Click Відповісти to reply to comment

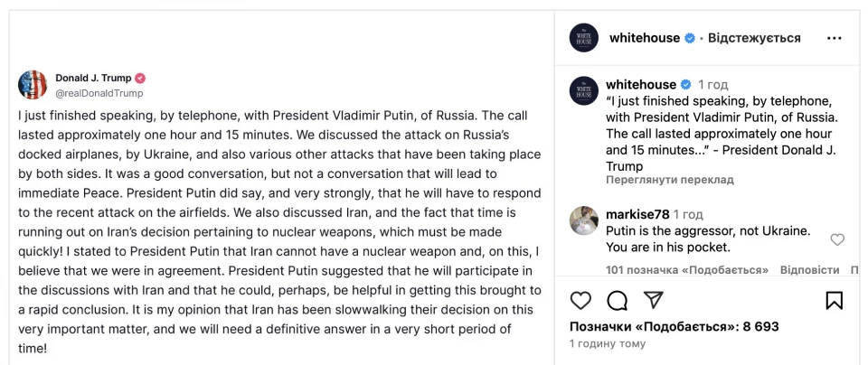click(x=810, y=270)
